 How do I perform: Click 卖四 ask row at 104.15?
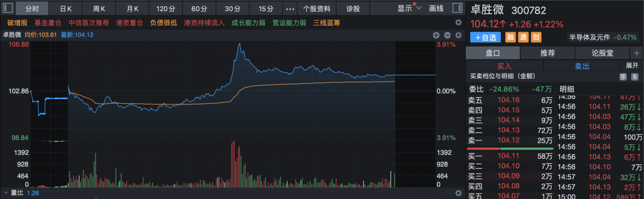[510, 110]
